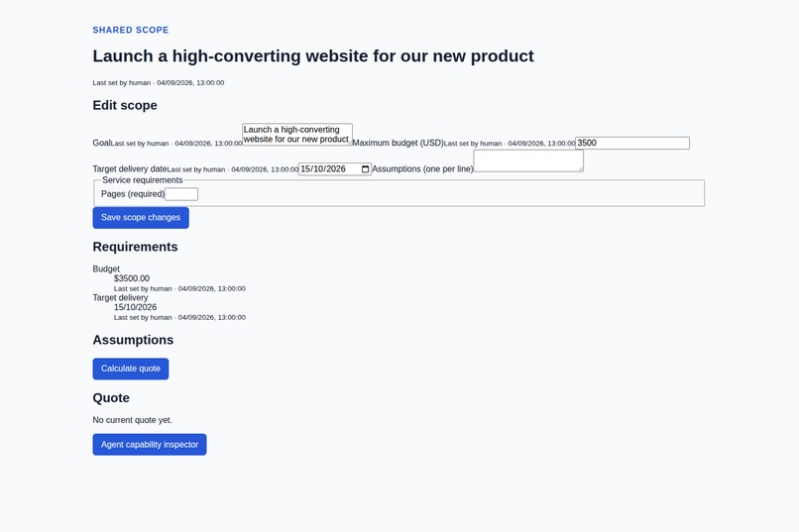
Task: Focus the Target delivery date field
Action: [x=335, y=169]
